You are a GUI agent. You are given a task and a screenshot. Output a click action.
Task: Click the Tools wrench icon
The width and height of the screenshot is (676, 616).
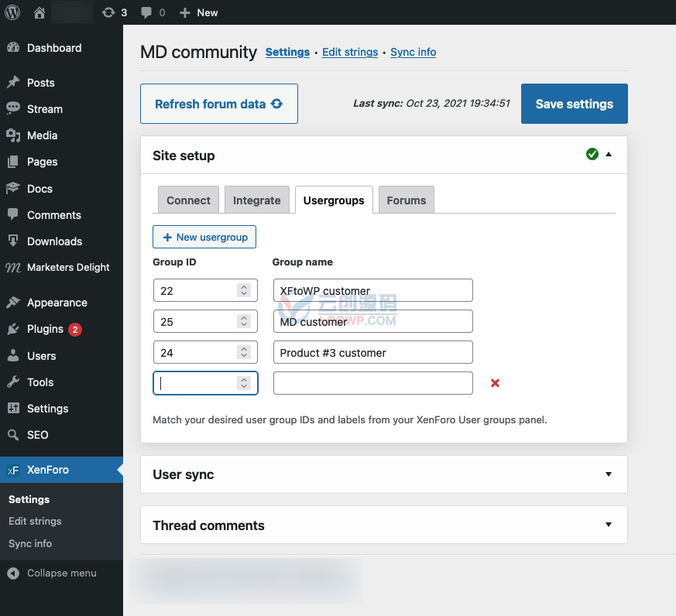[x=13, y=382]
